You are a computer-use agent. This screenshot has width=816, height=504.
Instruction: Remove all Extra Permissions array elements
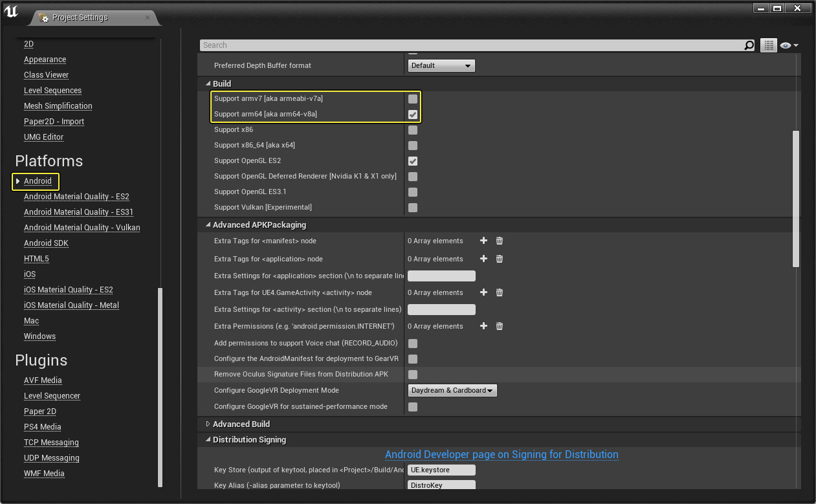500,326
